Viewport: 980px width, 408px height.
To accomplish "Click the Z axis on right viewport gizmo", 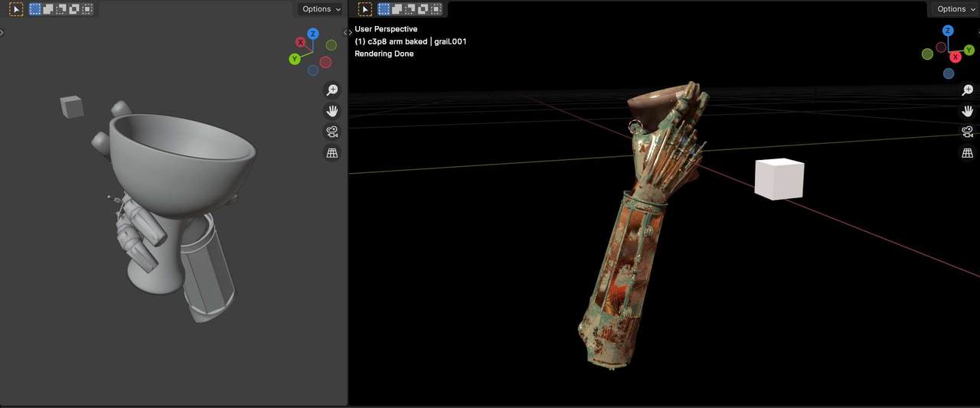I will [x=948, y=31].
